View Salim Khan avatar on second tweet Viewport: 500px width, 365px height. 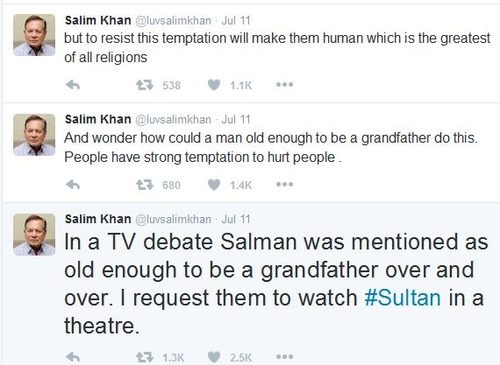click(x=34, y=135)
